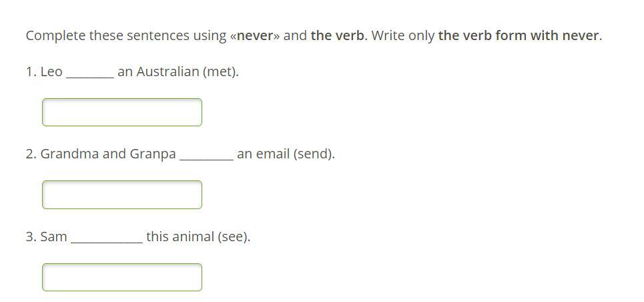Click the name Leo
The width and height of the screenshot is (644, 302).
tap(51, 72)
